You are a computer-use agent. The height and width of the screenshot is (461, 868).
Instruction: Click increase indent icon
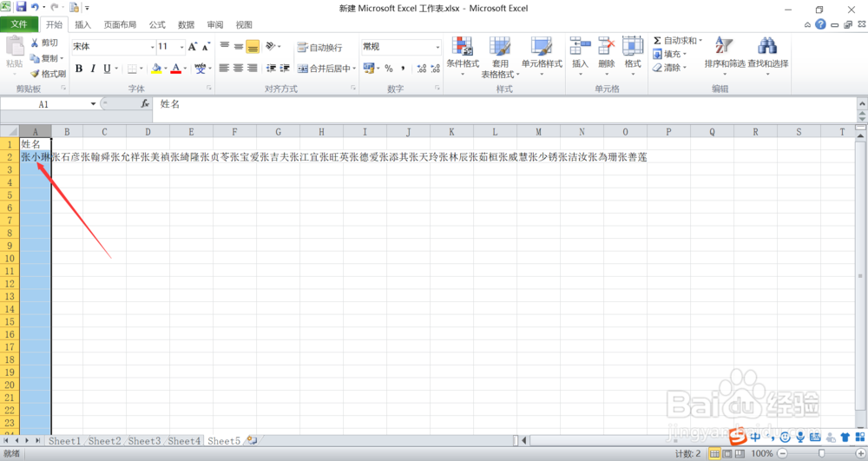285,68
